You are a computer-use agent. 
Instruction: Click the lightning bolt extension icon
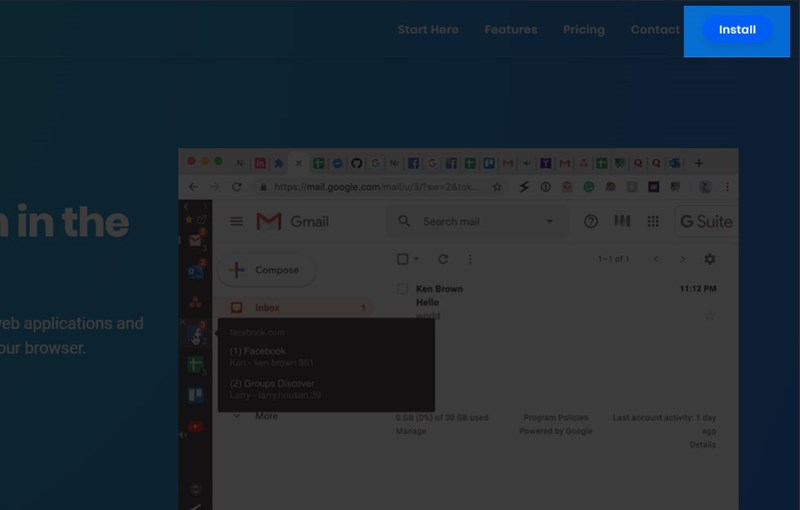pyautogui.click(x=524, y=187)
